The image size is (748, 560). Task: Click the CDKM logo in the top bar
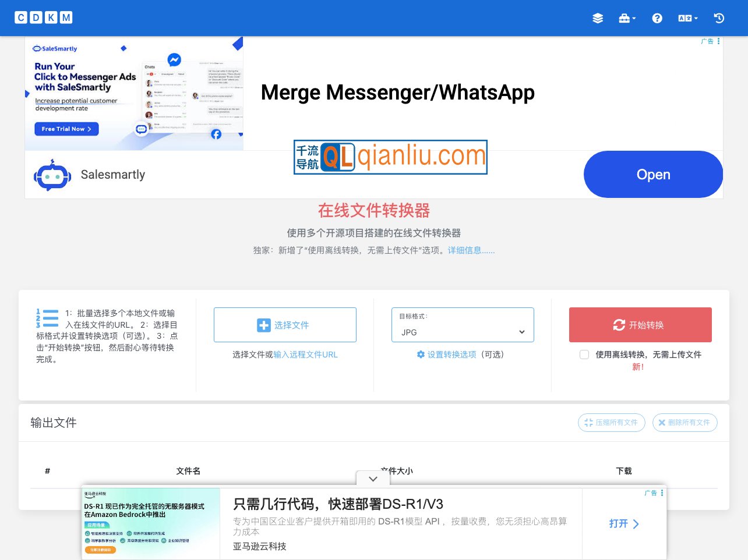pos(44,17)
